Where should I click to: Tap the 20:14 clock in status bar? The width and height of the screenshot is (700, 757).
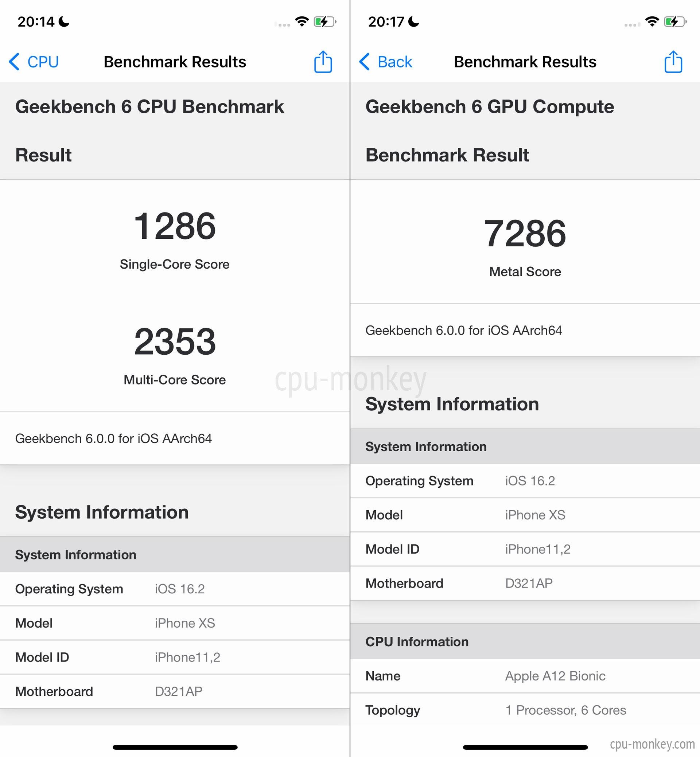[36, 22]
